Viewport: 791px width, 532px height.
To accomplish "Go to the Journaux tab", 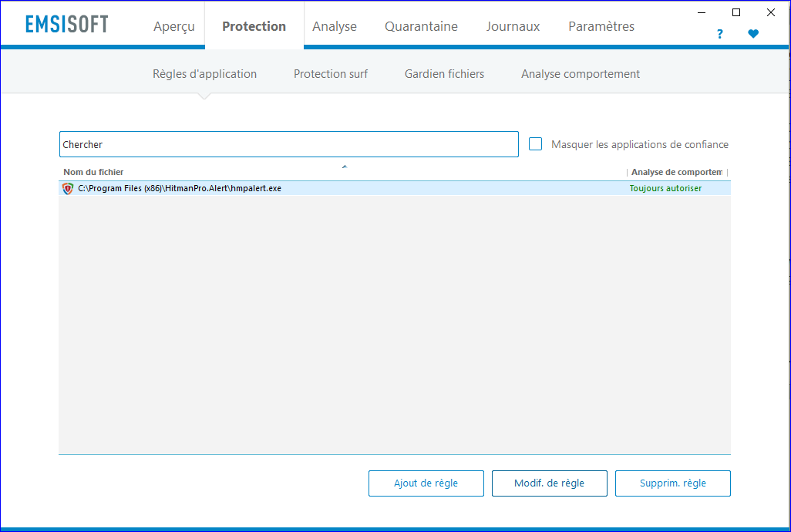I will [x=513, y=26].
